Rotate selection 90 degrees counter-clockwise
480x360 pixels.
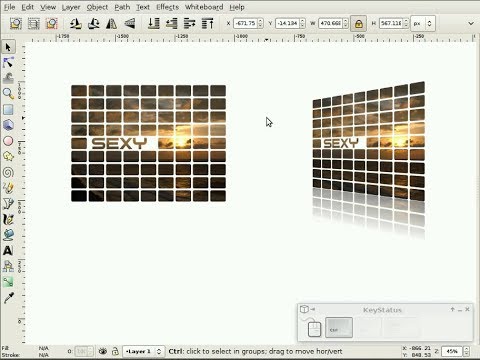point(76,23)
